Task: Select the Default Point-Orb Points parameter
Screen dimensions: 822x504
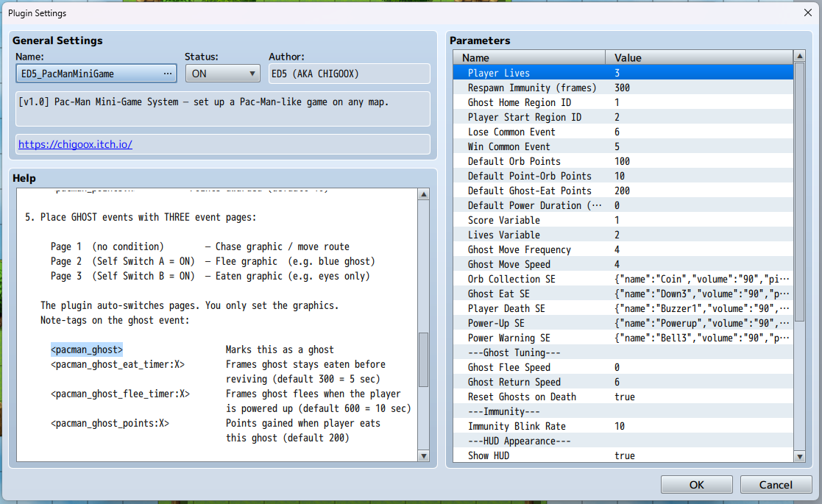Action: [x=623, y=176]
